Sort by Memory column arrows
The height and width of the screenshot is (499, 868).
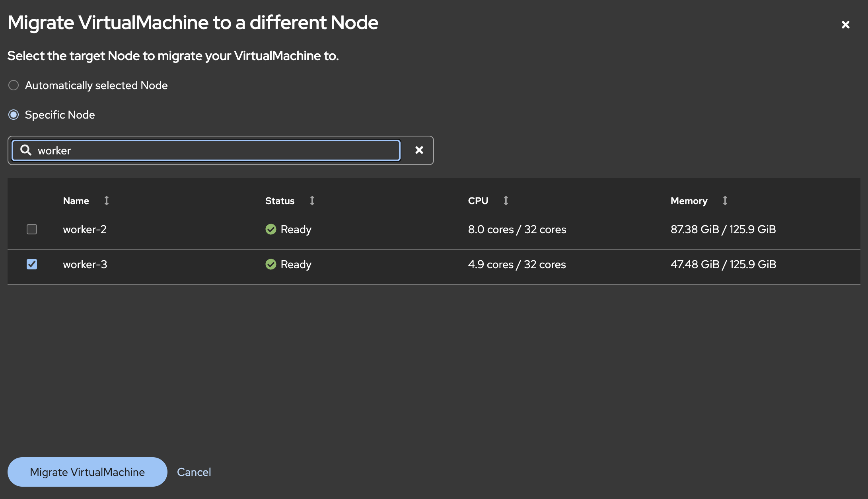725,201
